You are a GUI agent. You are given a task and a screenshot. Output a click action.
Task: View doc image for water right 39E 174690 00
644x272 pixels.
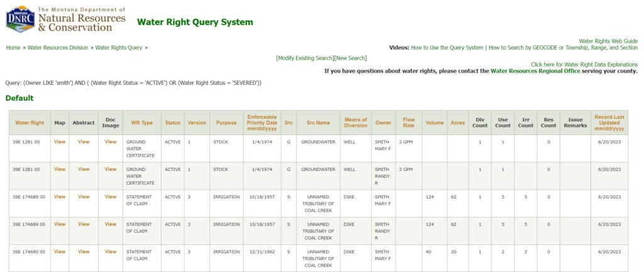[x=111, y=252]
